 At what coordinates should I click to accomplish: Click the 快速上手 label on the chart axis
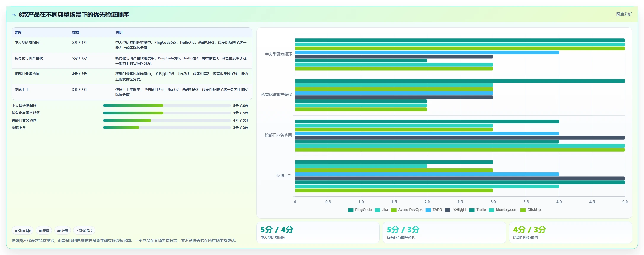pos(284,176)
